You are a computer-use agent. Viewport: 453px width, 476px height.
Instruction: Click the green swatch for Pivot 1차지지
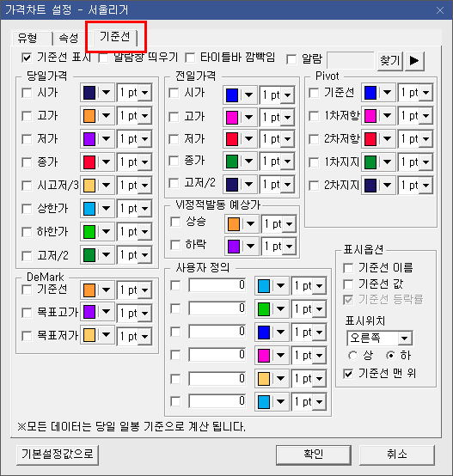370,162
